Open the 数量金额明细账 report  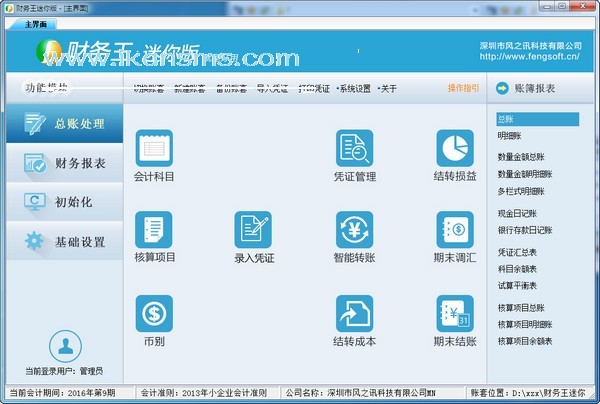coord(525,174)
